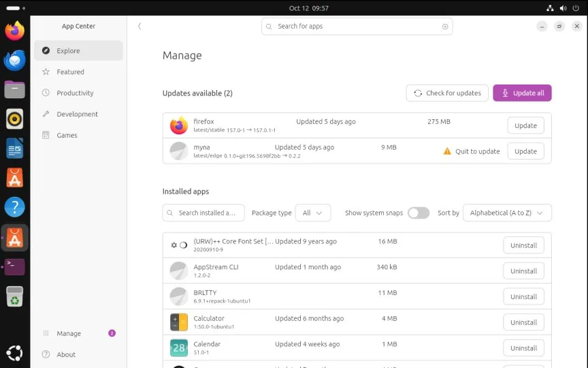Uninstall Calculator
Screen dimensions: 588x368
pos(523,322)
